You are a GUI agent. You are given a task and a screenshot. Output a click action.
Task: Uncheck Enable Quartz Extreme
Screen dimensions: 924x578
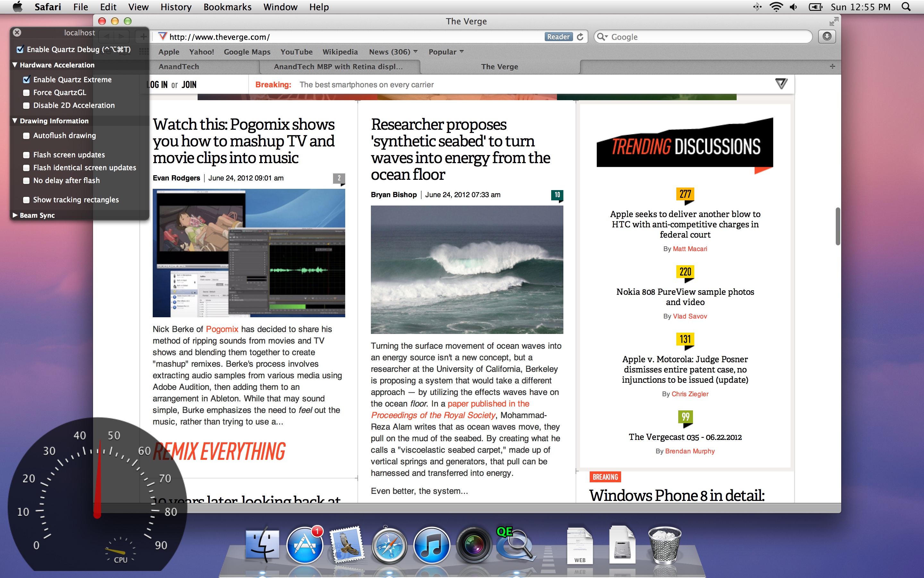point(26,80)
